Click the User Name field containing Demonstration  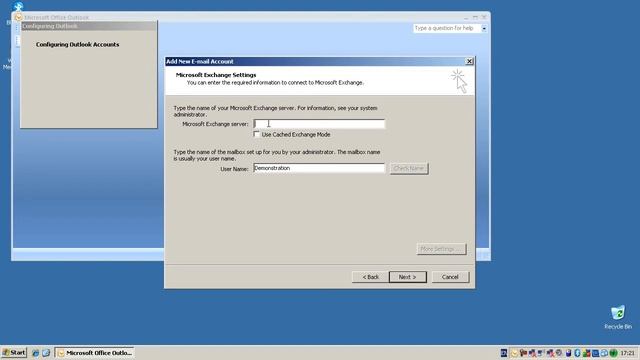pyautogui.click(x=319, y=168)
